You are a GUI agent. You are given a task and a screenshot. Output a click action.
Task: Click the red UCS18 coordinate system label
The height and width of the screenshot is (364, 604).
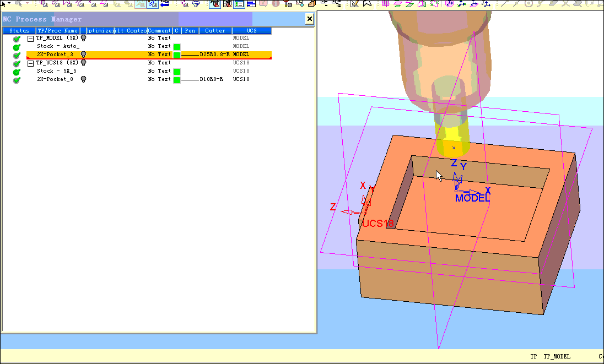click(x=378, y=224)
